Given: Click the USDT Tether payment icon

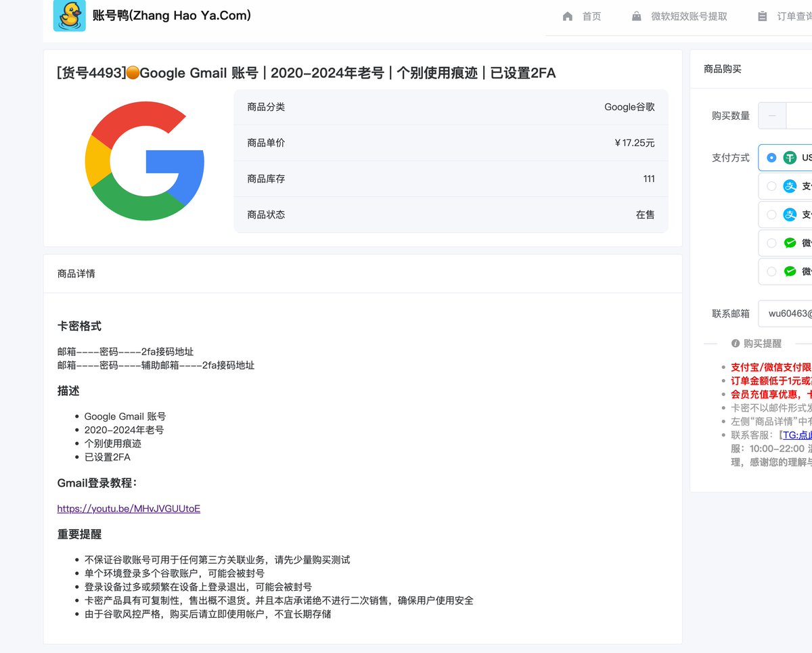Looking at the screenshot, I should point(790,158).
